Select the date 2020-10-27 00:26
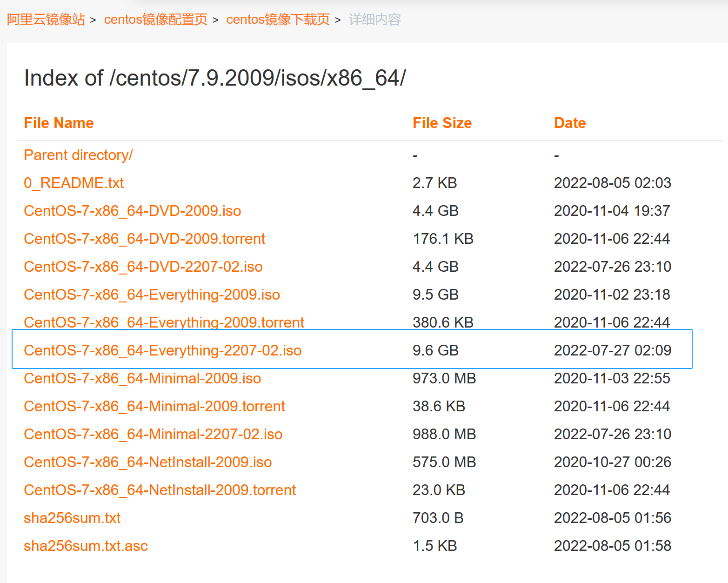The image size is (728, 583). 613,462
